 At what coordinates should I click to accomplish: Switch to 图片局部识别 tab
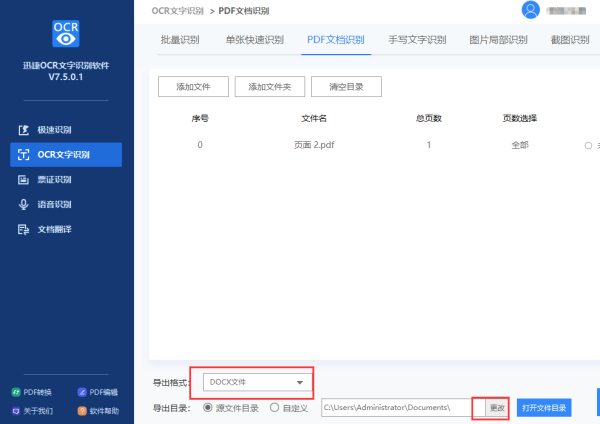(498, 40)
